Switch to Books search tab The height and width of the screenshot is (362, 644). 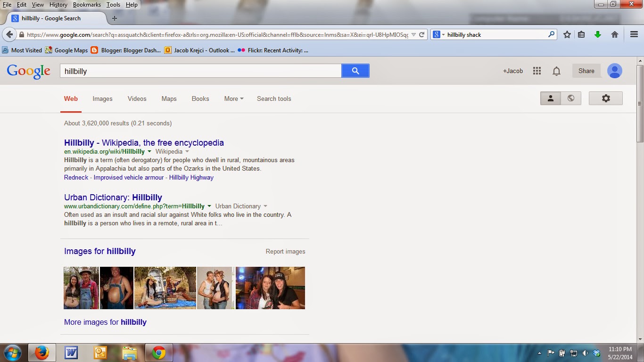pos(200,99)
